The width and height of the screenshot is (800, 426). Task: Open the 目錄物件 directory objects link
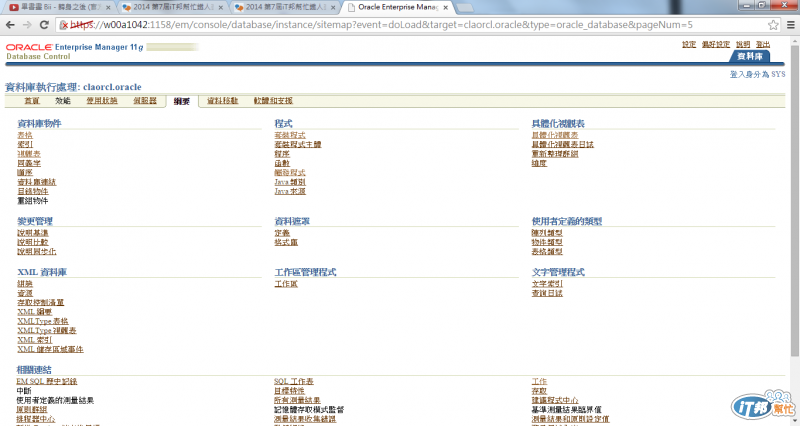coord(33,191)
